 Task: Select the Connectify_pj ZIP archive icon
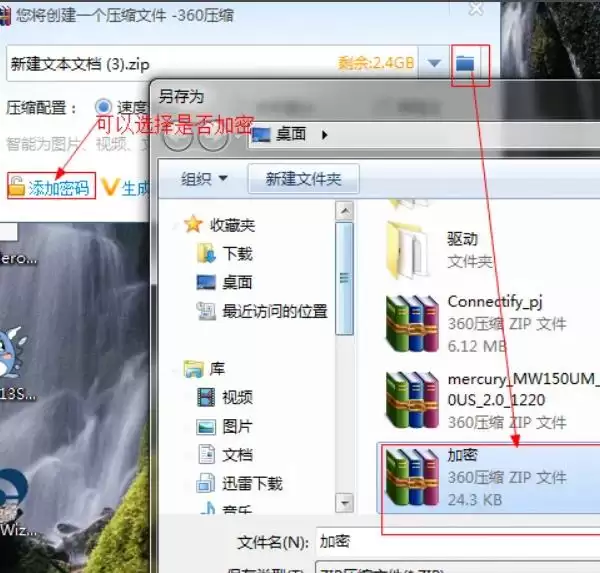click(412, 324)
